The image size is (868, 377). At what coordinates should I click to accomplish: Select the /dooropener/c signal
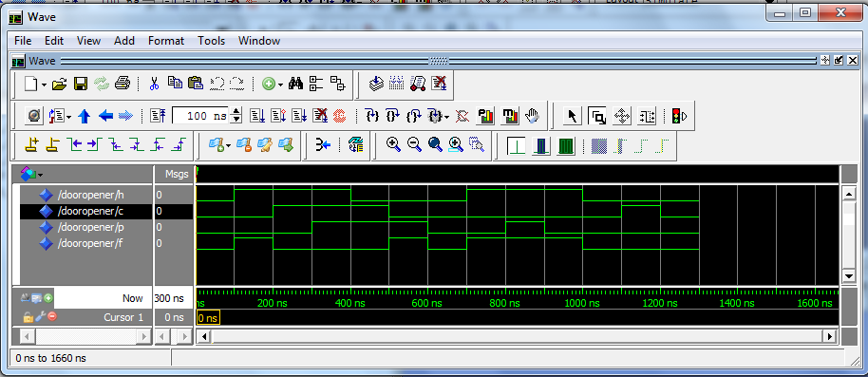91,211
